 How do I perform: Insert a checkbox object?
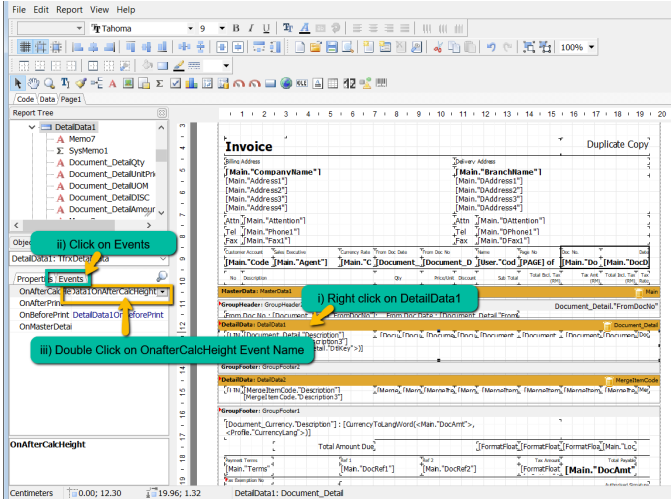(x=175, y=83)
